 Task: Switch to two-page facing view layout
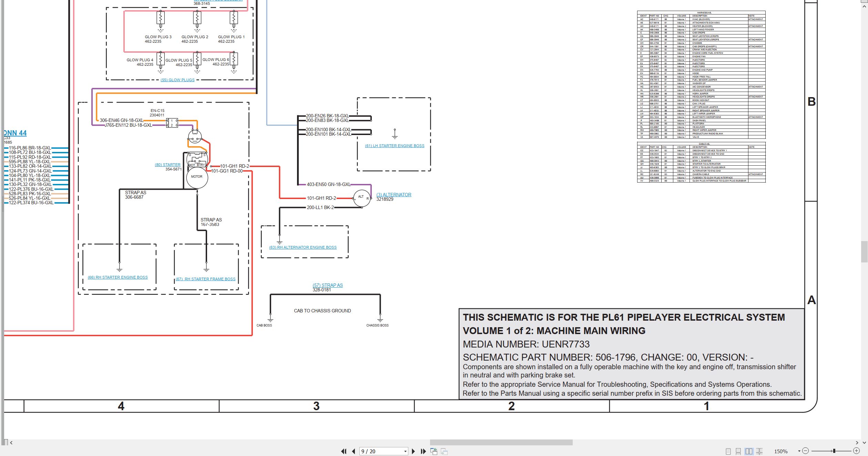click(749, 451)
